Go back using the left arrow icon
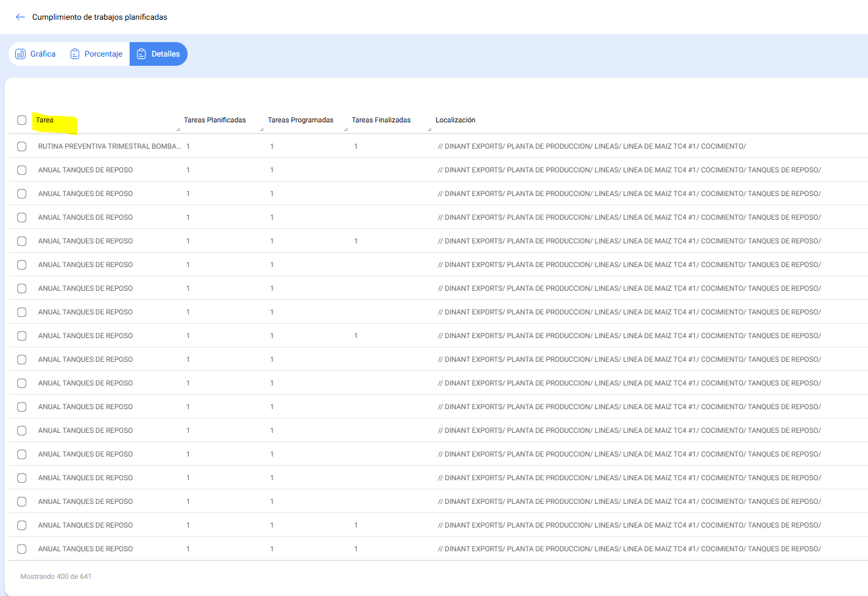This screenshot has width=868, height=596. (20, 17)
